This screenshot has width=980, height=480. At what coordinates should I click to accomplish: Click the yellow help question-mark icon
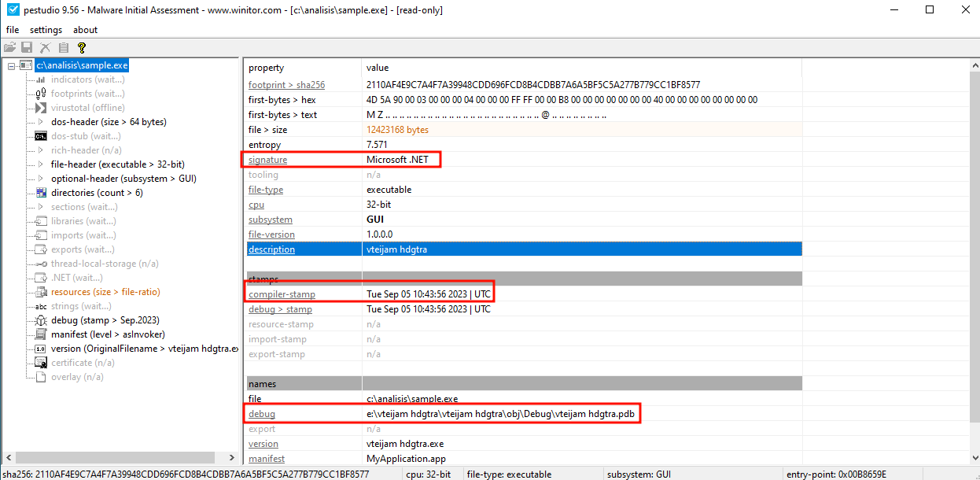click(81, 46)
